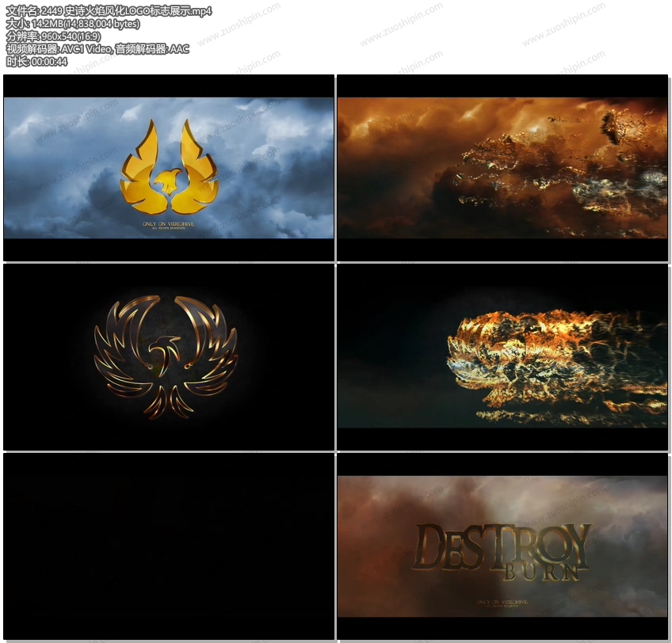Open the all-black empty frame thumbnail
This screenshot has width=672, height=643.
169,546
